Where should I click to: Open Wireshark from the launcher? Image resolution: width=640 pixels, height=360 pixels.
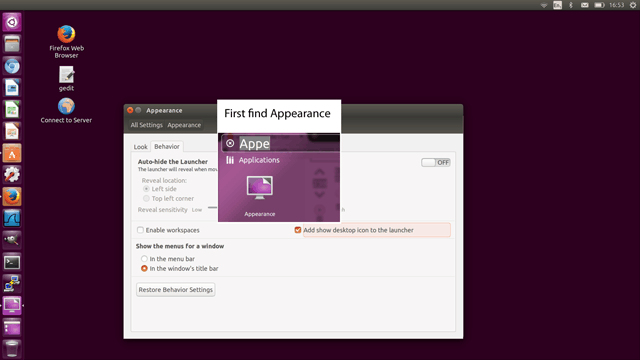tap(12, 219)
